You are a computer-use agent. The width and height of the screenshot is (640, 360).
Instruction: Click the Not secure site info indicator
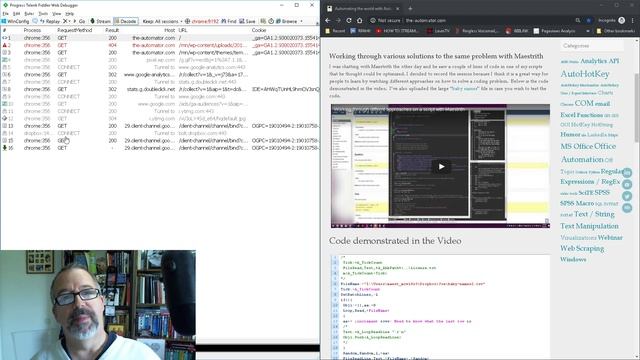point(385,20)
